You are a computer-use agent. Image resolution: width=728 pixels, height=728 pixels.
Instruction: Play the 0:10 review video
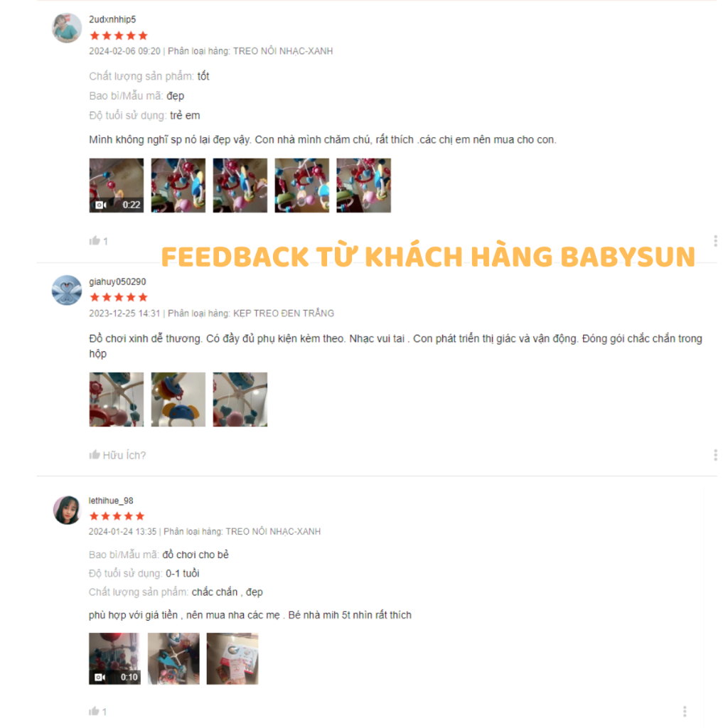(114, 658)
